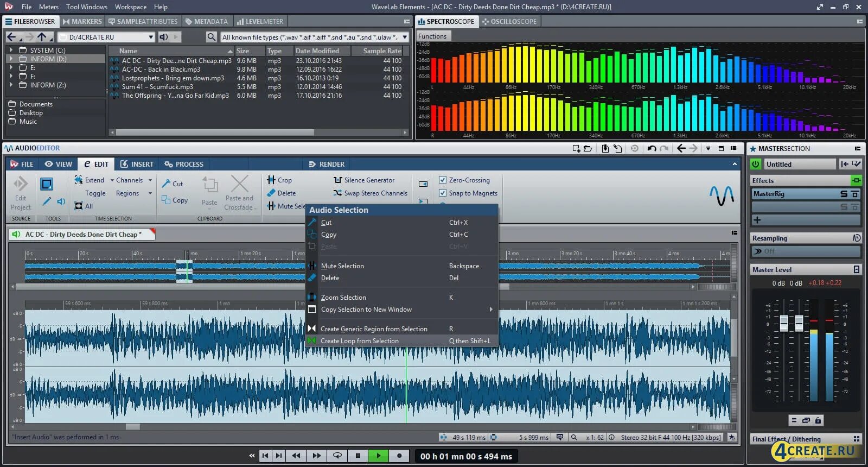Open AC-DC - Back in Black.mp3 file

point(161,70)
